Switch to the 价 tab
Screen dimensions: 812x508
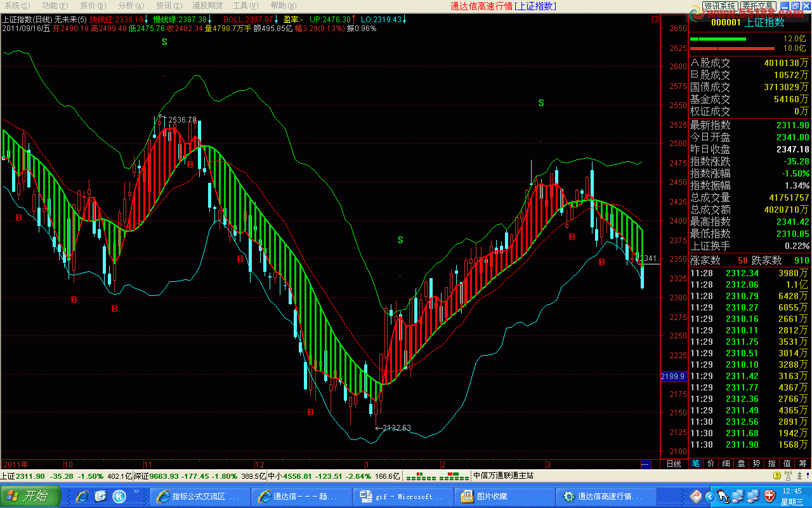(710, 464)
